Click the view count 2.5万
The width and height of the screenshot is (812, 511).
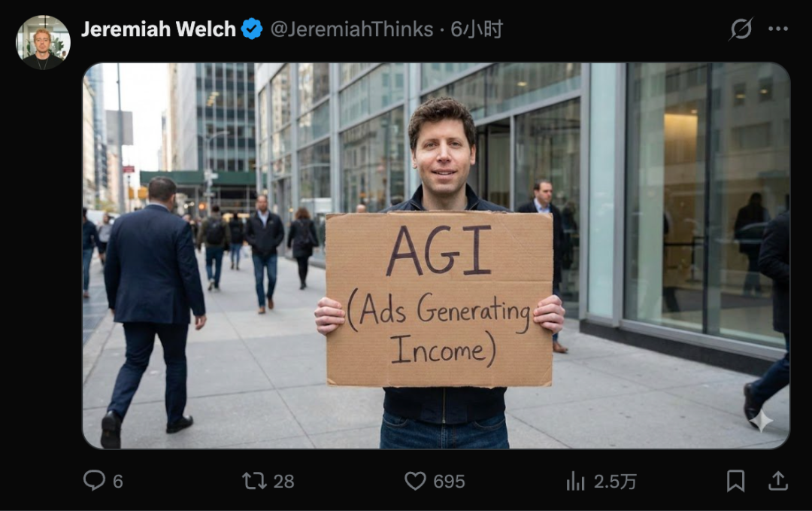pos(615,482)
